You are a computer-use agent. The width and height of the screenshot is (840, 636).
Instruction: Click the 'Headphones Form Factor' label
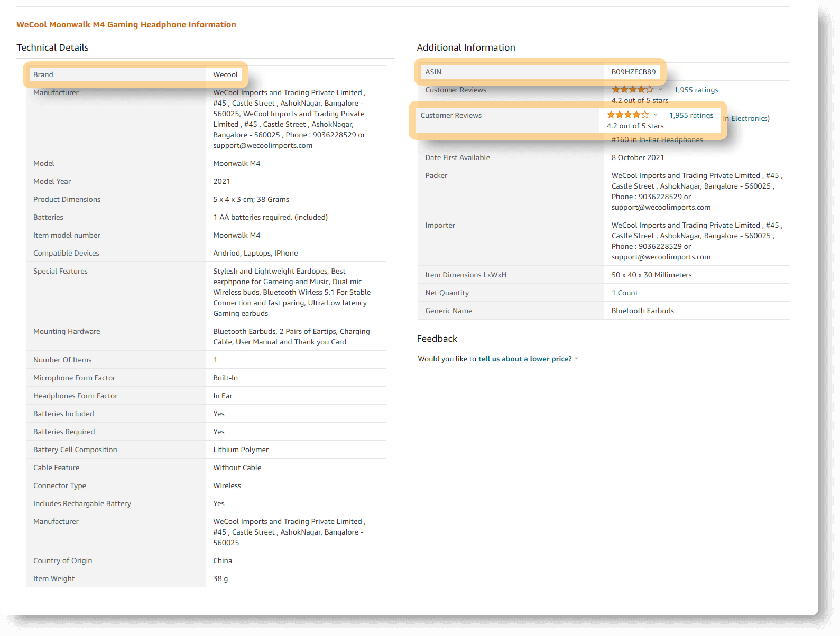point(76,396)
